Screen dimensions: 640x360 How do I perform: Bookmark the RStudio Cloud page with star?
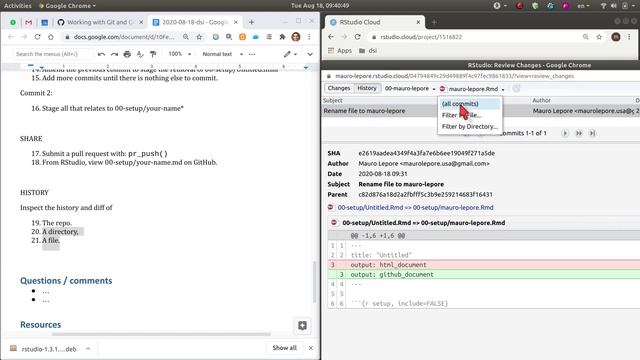coord(599,37)
